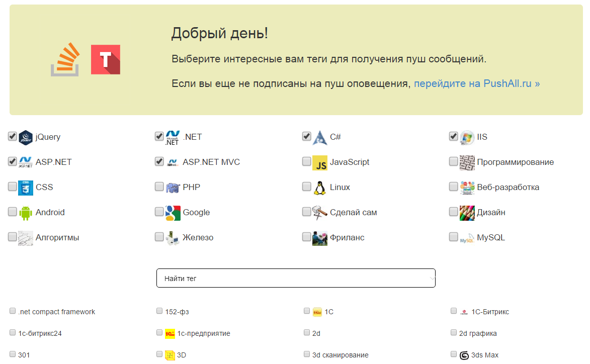The width and height of the screenshot is (590, 364).
Task: Click the Google tag icon
Action: 173,213
